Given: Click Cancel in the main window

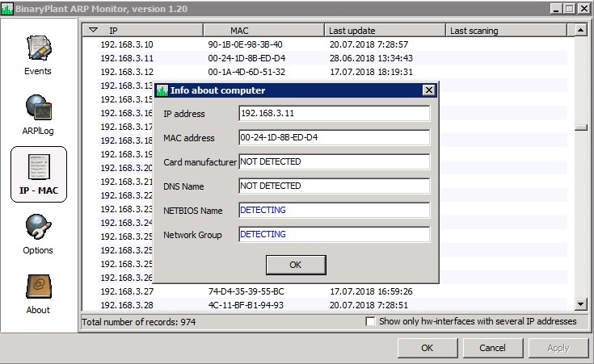Looking at the screenshot, I should [492, 348].
